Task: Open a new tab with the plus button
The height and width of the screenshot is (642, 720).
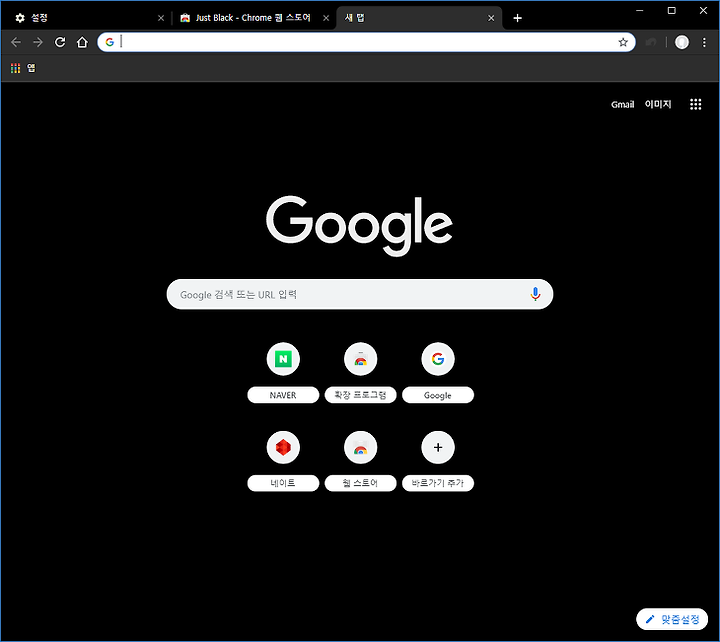Action: tap(518, 18)
